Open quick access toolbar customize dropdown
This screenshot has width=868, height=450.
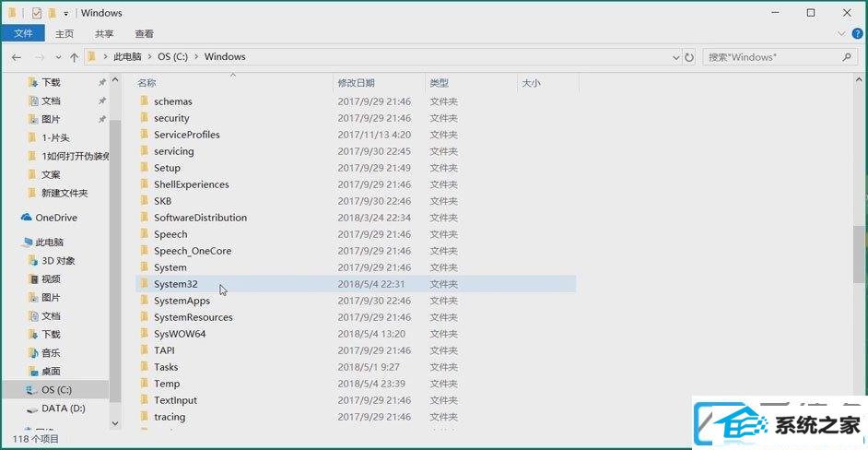pos(65,13)
